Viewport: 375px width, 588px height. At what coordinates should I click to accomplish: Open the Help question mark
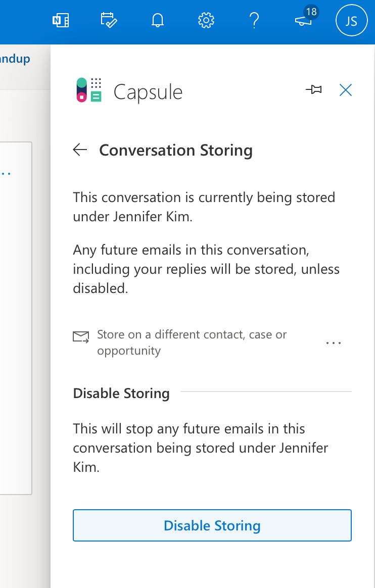pos(254,20)
